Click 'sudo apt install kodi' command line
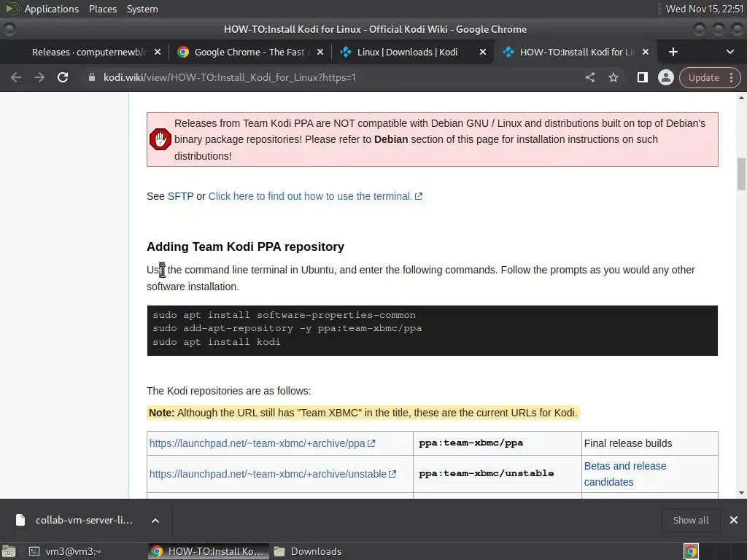 [216, 342]
